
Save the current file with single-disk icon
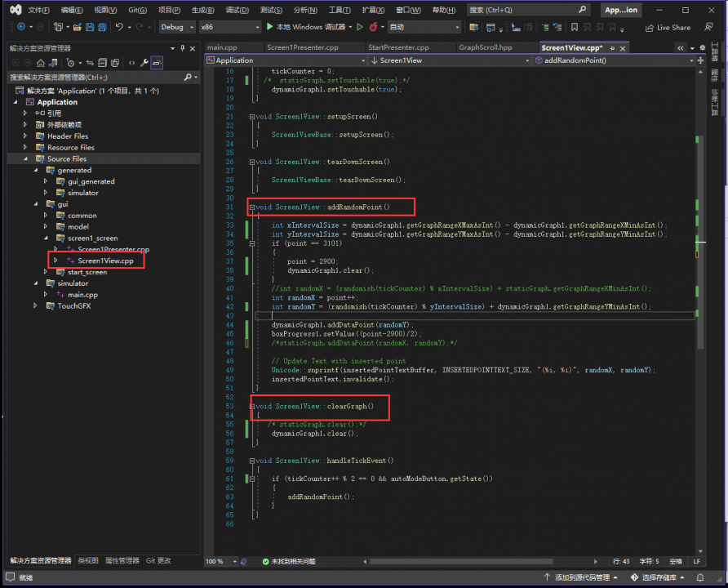pyautogui.click(x=90, y=27)
